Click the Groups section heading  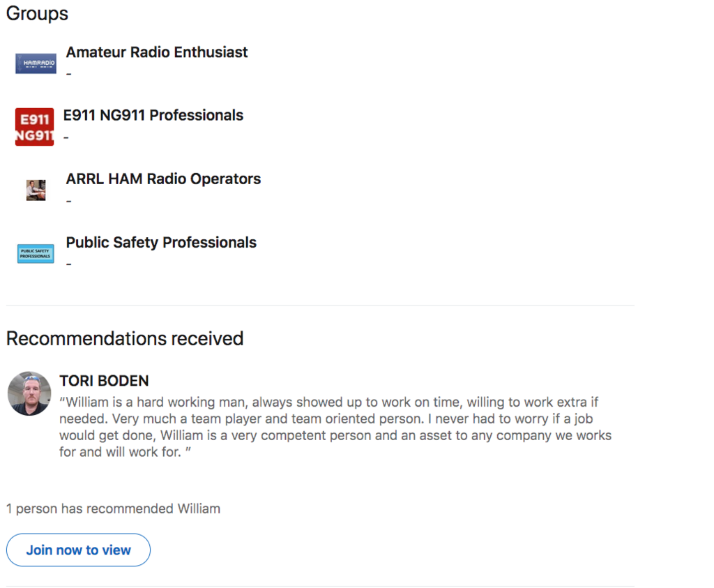click(37, 13)
